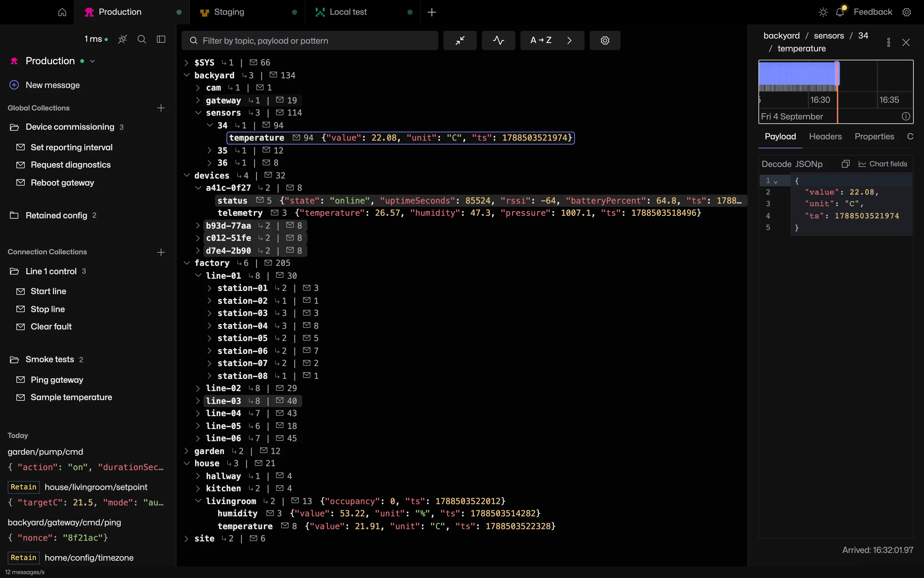
Task: Change the A→Z sort order
Action: 541,40
